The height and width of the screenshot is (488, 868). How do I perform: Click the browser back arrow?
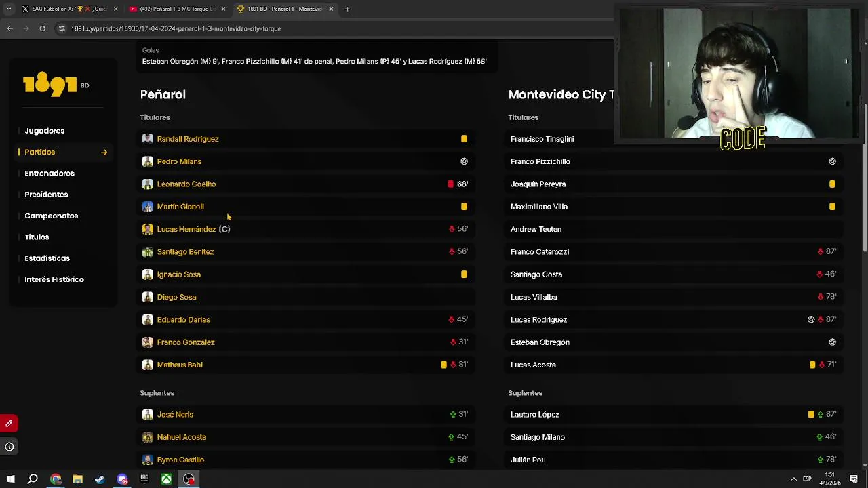pos(9,28)
